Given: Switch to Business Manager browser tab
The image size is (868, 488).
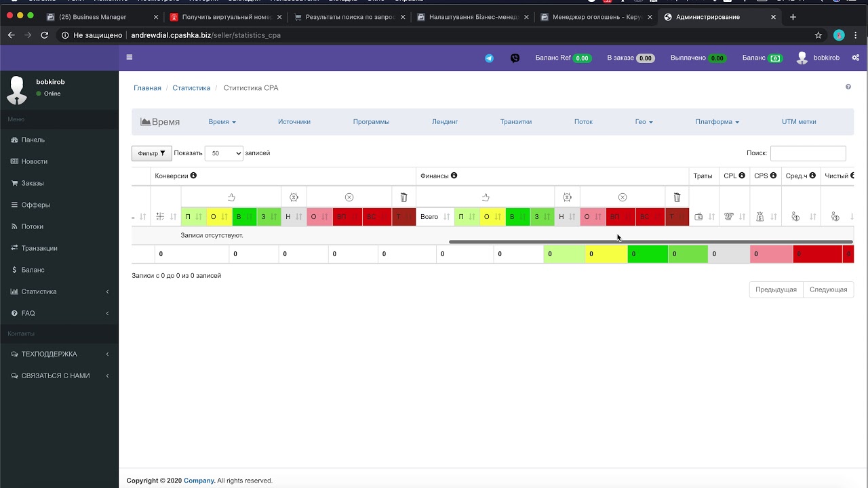Looking at the screenshot, I should [x=102, y=17].
